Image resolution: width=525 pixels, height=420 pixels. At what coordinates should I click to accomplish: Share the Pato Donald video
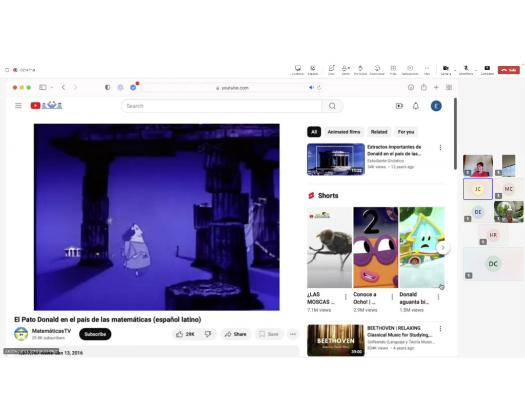[235, 334]
